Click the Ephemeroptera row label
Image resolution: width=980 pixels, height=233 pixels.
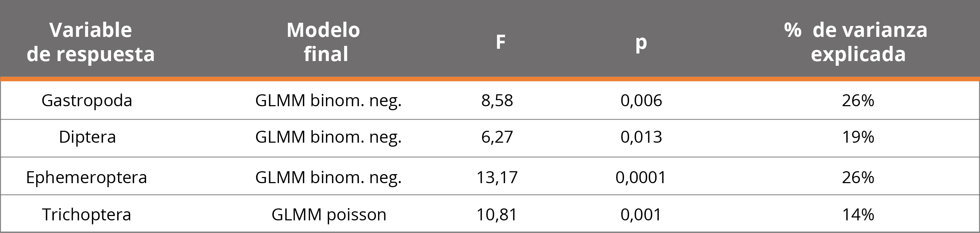tap(86, 177)
